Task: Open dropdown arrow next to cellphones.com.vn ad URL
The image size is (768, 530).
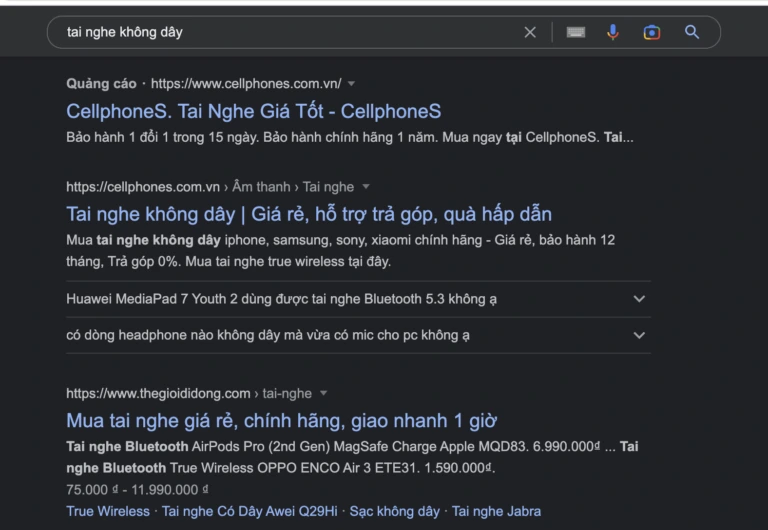Action: (x=351, y=84)
